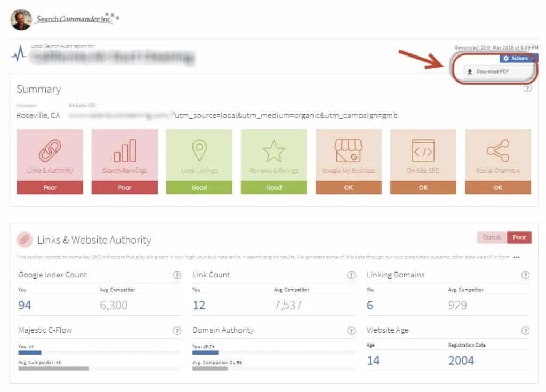The height and width of the screenshot is (392, 546).
Task: Select the Local Listings map pin icon
Action: pos(199,151)
